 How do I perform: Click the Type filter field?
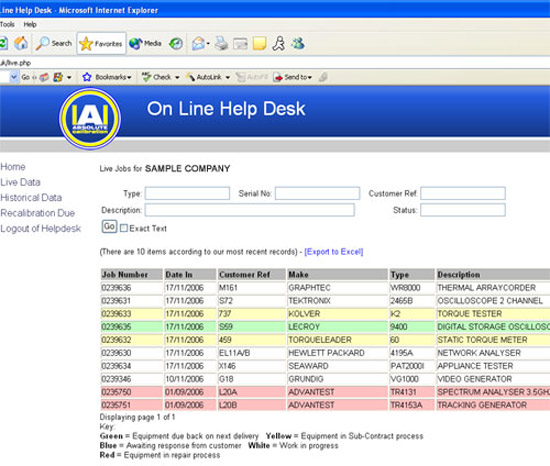pos(187,194)
